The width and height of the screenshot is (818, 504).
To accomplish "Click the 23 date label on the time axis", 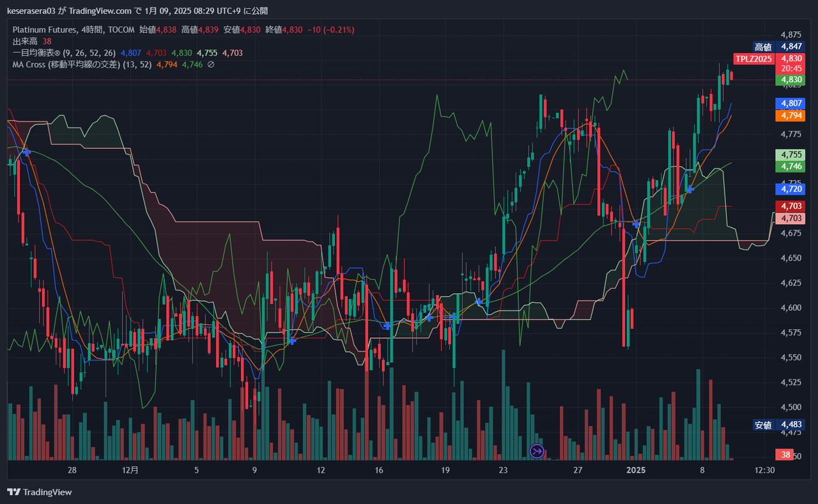I will [x=504, y=470].
